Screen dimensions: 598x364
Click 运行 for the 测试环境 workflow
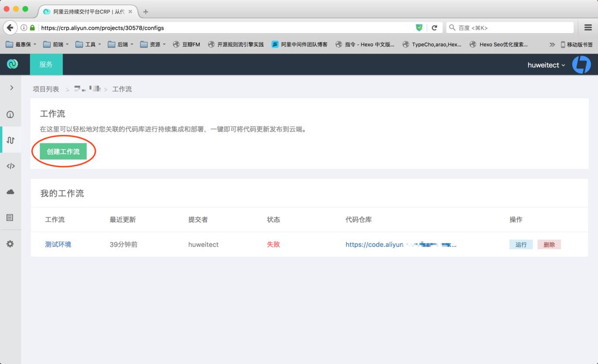tap(521, 244)
